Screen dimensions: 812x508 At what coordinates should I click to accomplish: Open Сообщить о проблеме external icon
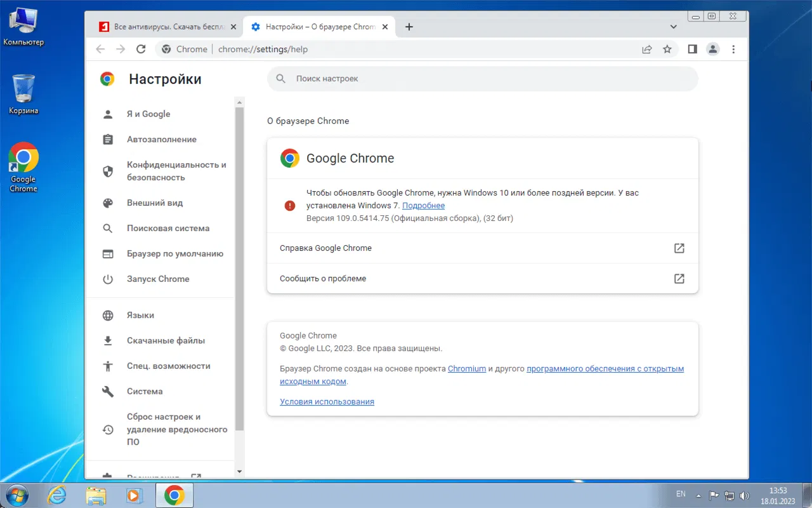(x=679, y=279)
